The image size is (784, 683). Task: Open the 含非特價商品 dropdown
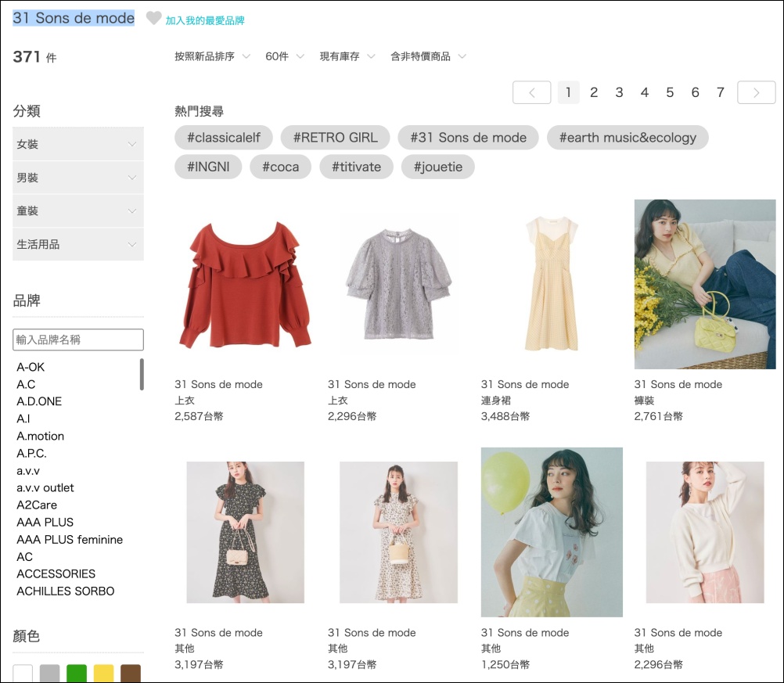pyautogui.click(x=428, y=56)
